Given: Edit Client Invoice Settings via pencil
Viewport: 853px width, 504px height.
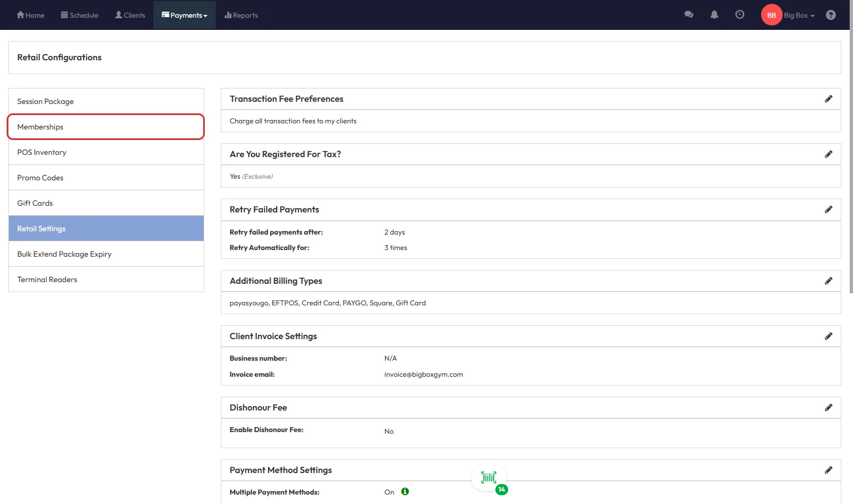Looking at the screenshot, I should pos(828,336).
